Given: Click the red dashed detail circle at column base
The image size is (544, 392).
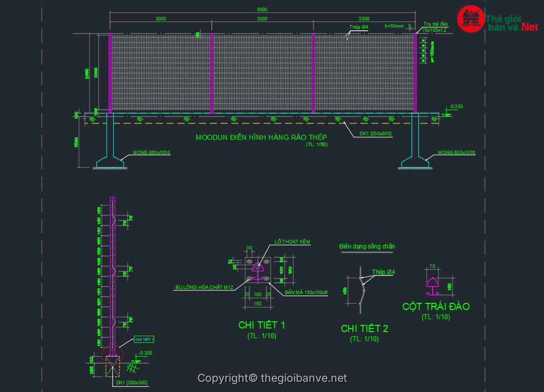Looking at the screenshot, I should coord(112,354).
